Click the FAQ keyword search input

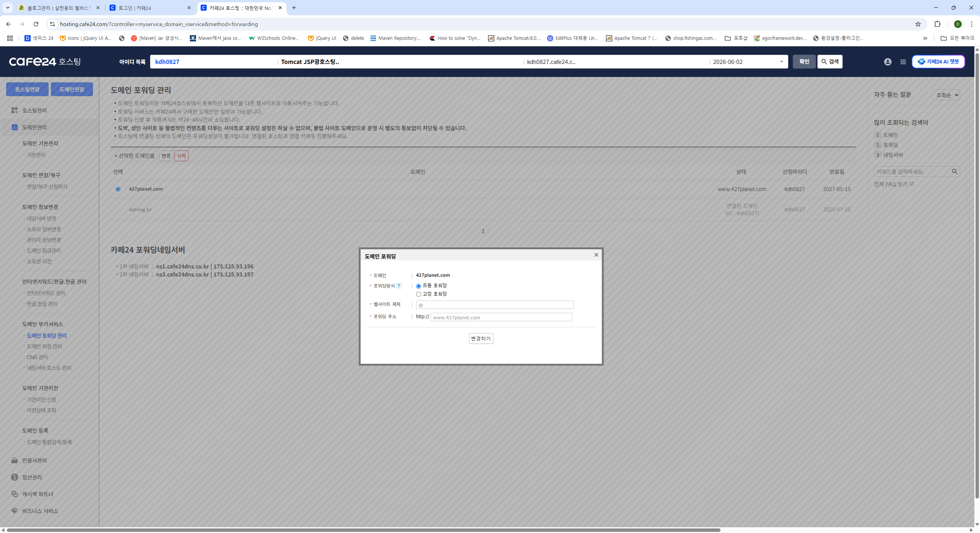coord(912,172)
